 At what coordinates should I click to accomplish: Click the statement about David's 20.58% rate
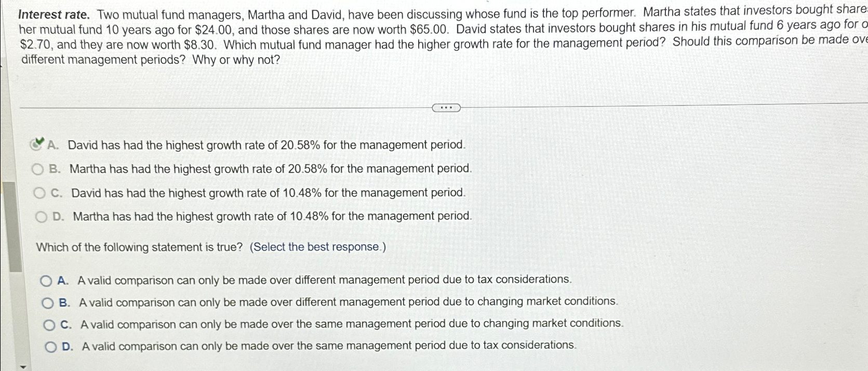[260, 145]
